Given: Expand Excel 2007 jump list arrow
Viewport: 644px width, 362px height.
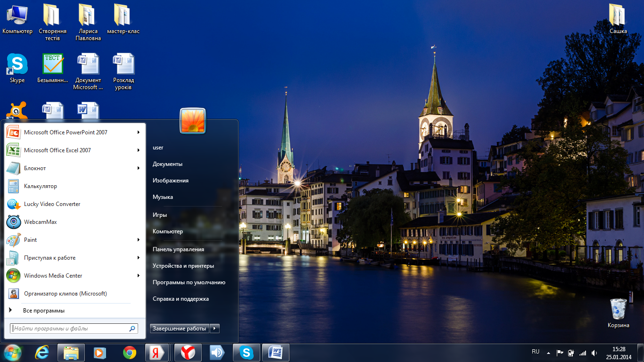Looking at the screenshot, I should click(x=139, y=150).
